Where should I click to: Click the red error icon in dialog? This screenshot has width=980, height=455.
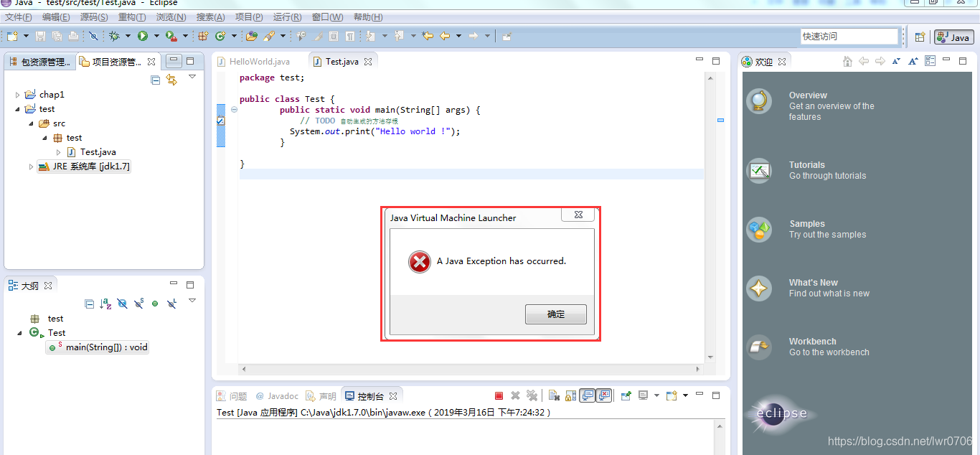click(420, 262)
